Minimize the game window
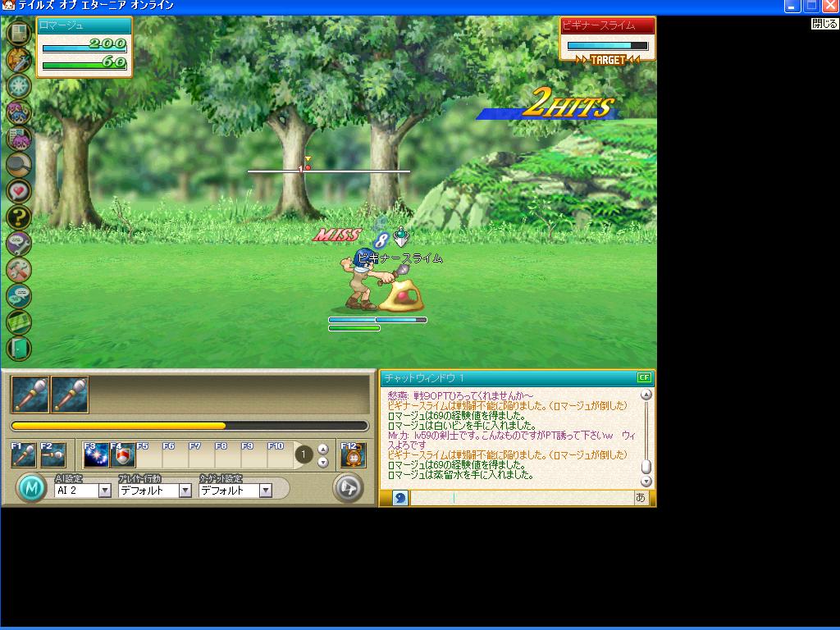This screenshot has height=630, width=840. [x=793, y=7]
